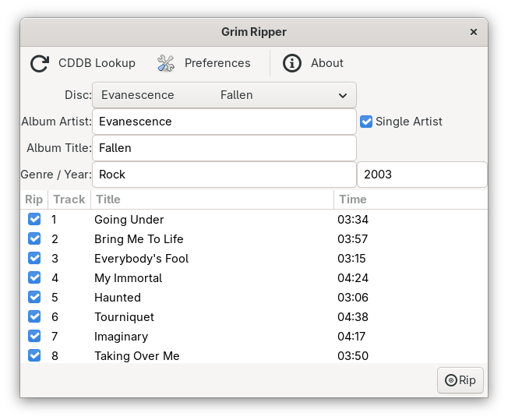Select the Haunted title
This screenshot has width=508, height=420.
click(118, 297)
